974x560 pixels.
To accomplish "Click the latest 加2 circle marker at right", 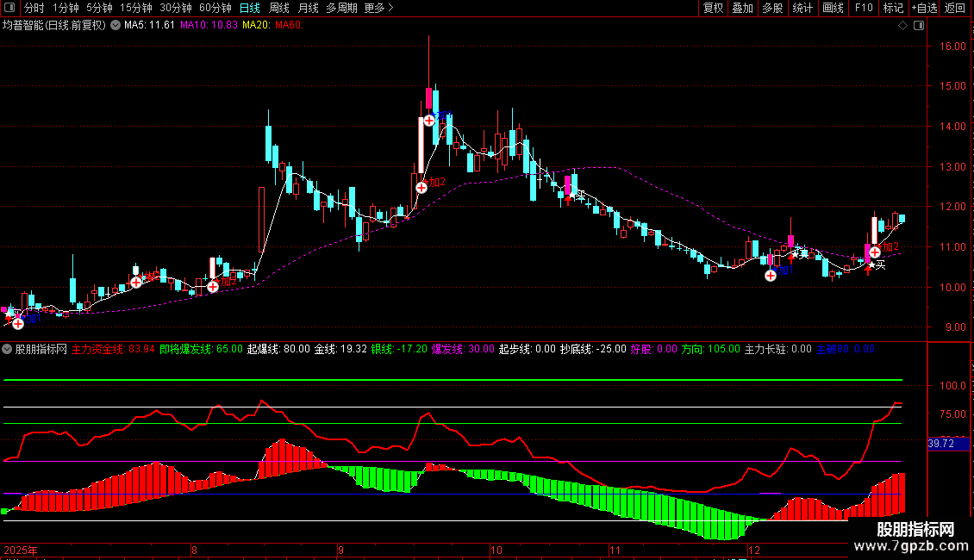I will click(875, 252).
